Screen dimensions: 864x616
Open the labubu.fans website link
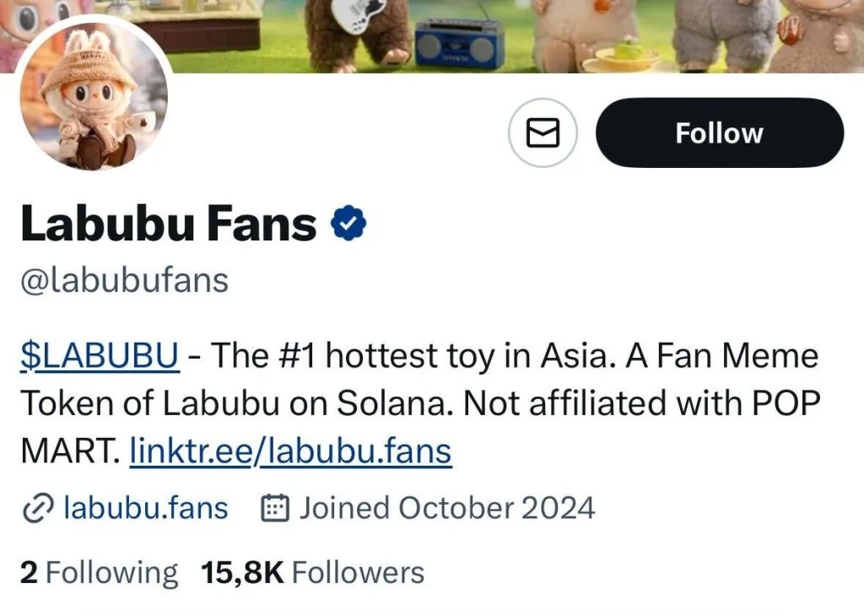(x=143, y=508)
